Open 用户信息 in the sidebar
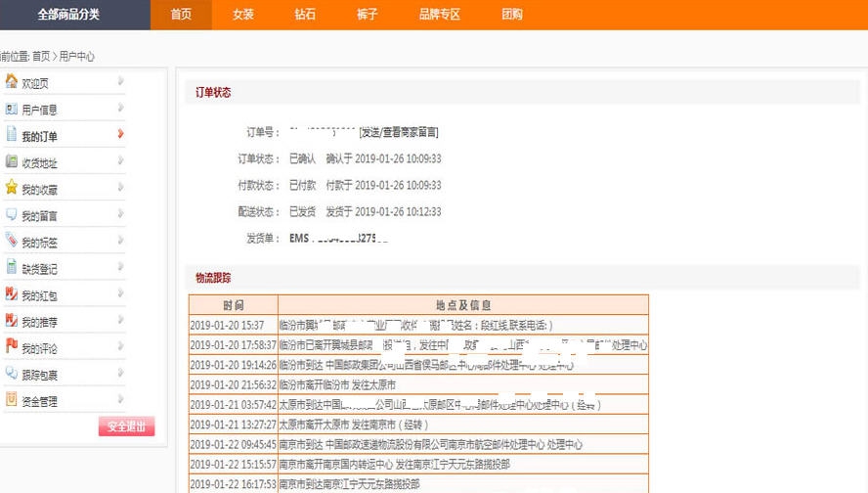 pyautogui.click(x=39, y=110)
